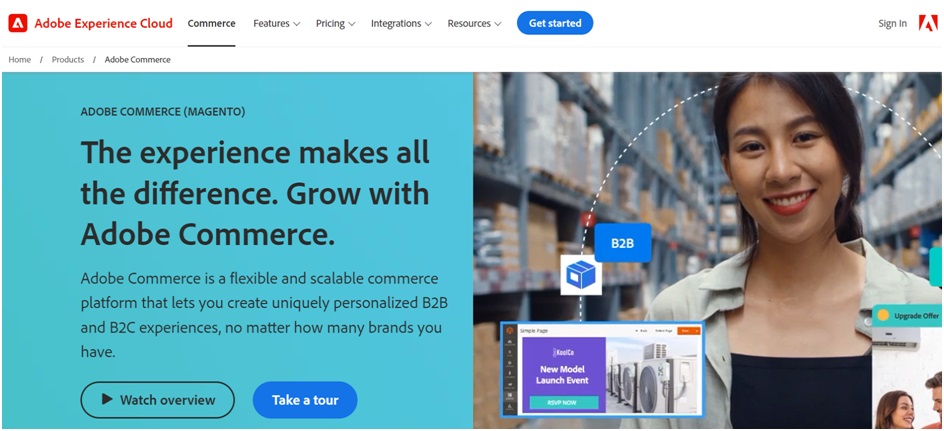This screenshot has height=431, width=944.
Task: Click the RSVP NOW button in preview
Action: pyautogui.click(x=564, y=403)
